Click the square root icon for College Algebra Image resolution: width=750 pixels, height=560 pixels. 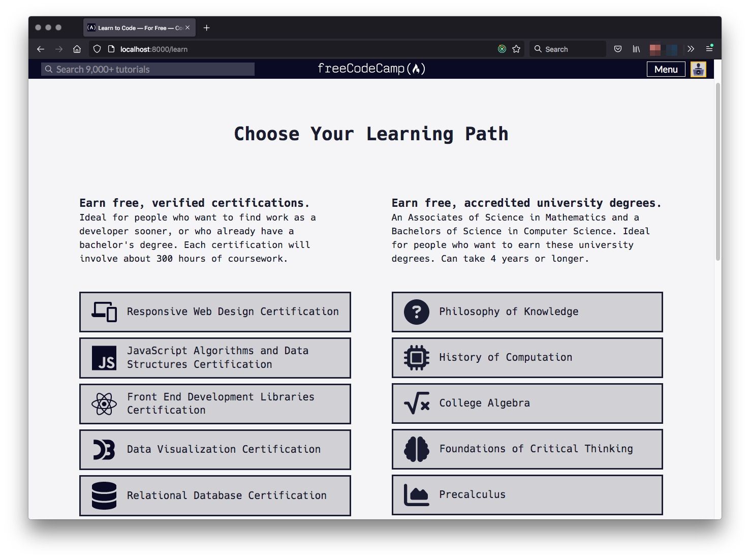click(416, 403)
